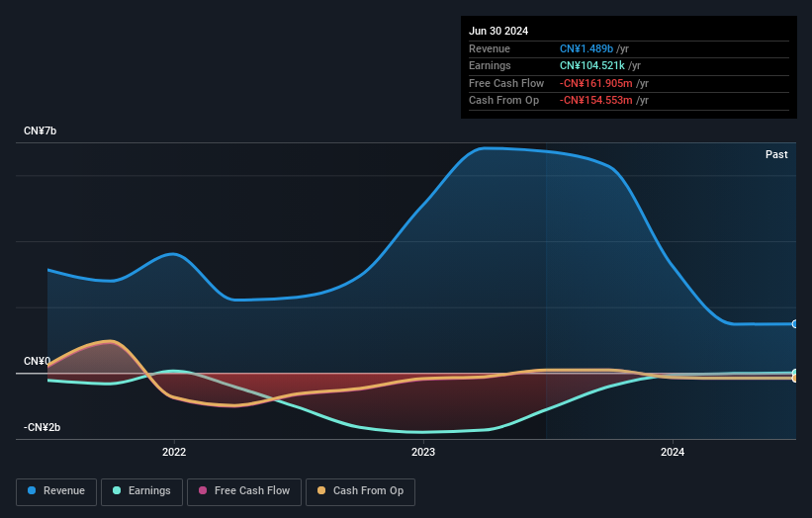812x518 pixels.
Task: Click the 'Free Cash Flow' label in tooltip
Action: [x=506, y=83]
